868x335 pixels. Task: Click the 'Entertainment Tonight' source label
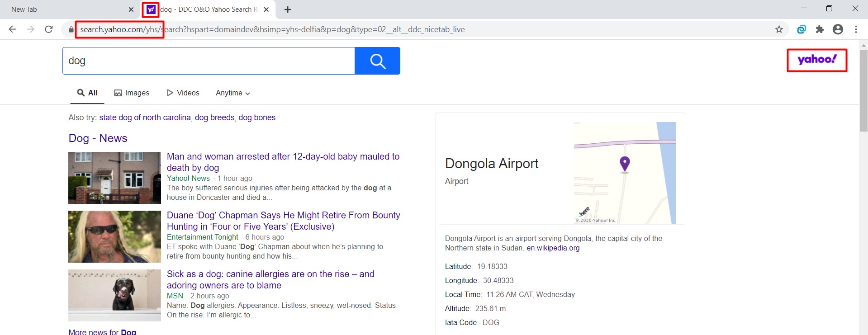[202, 237]
